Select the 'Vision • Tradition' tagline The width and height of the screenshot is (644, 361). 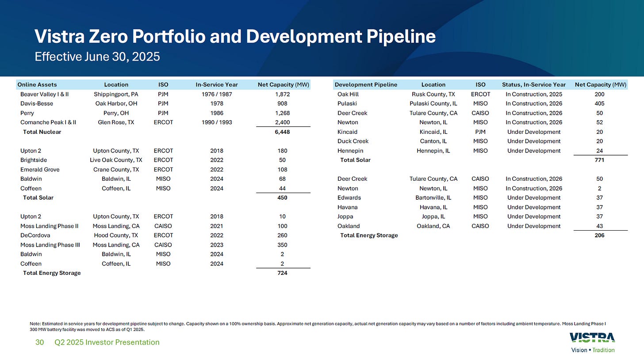coord(592,350)
